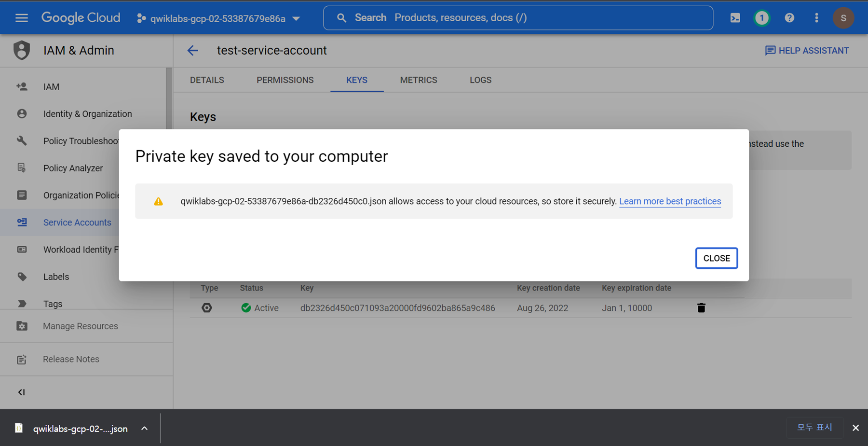Viewport: 868px width, 446px height.
Task: Go back using the arrow next to test-service-account
Action: 193,50
